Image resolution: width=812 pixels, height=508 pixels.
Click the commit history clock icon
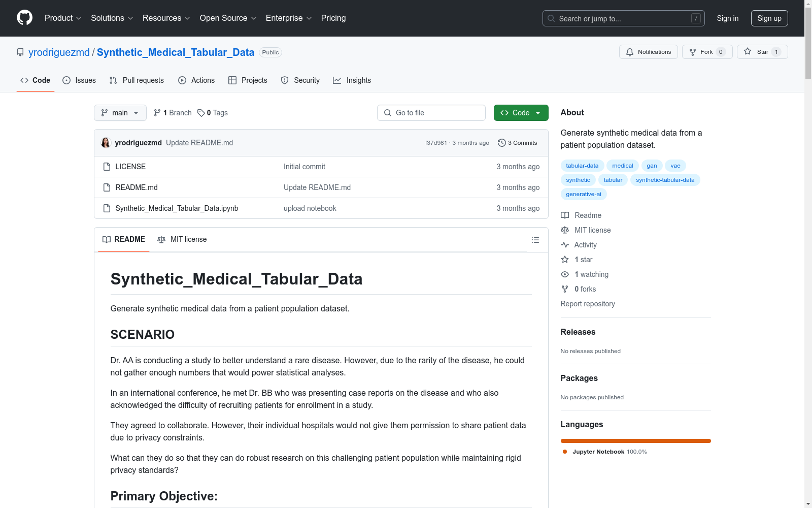502,143
